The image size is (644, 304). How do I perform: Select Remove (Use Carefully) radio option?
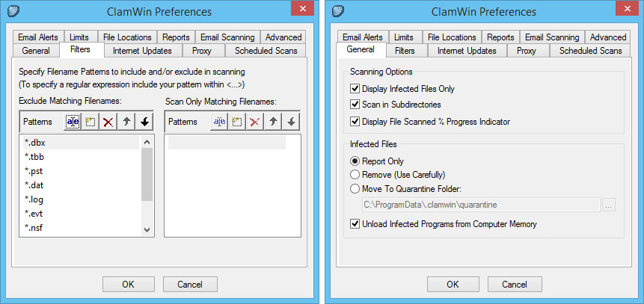(355, 175)
